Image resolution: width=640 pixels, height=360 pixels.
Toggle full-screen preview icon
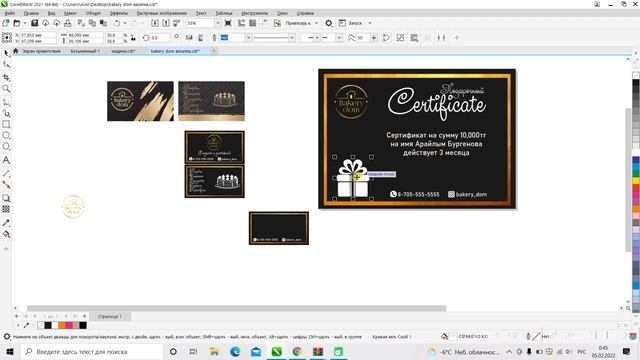pyautogui.click(x=228, y=23)
